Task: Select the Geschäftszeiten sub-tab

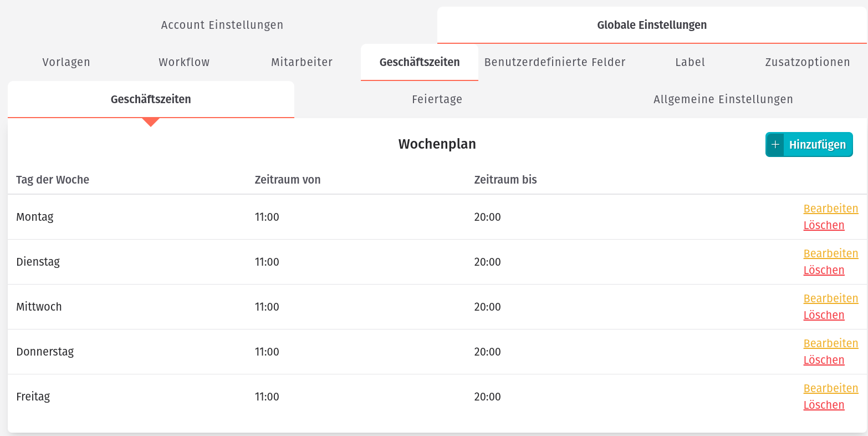Action: [x=151, y=99]
